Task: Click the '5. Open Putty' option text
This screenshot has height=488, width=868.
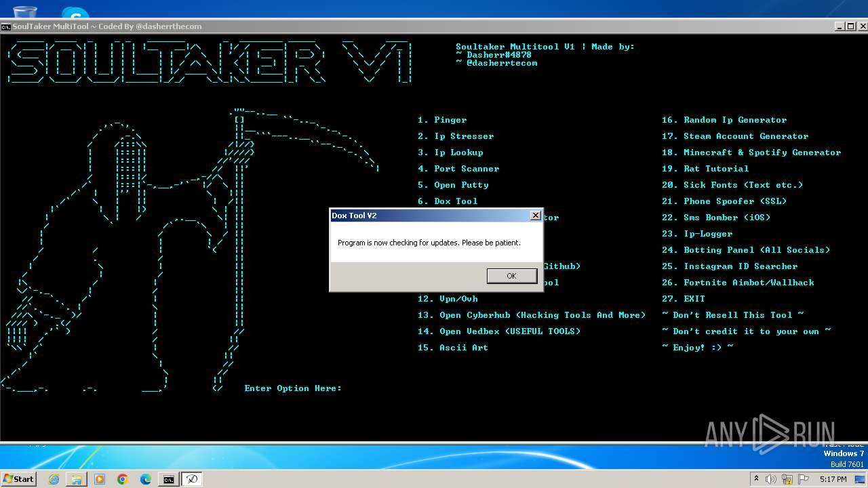Action: [x=453, y=185]
